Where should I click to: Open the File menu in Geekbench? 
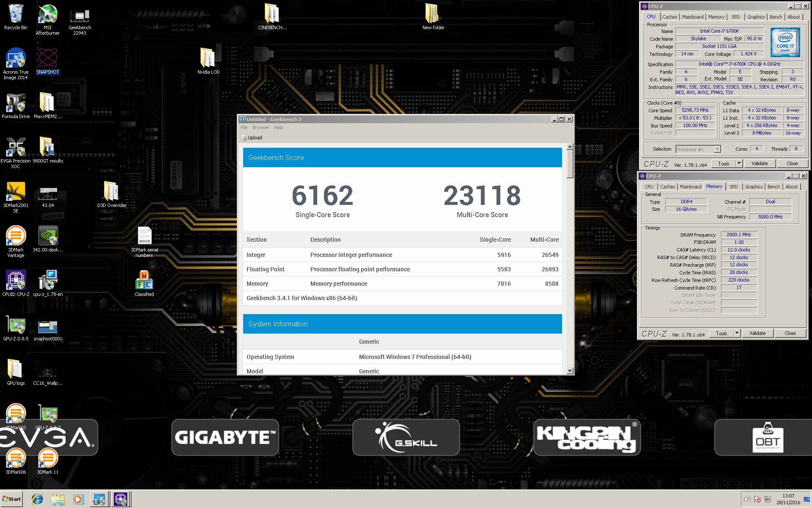(244, 127)
